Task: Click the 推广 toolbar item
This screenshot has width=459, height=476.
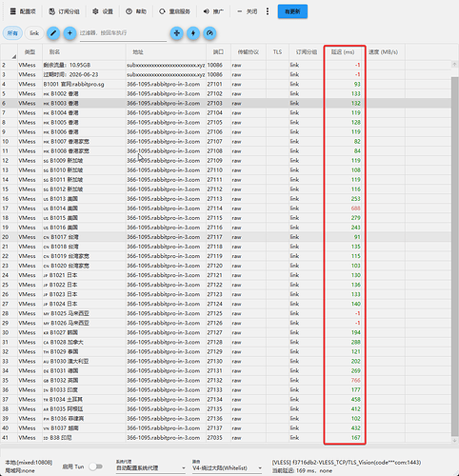Action: 213,11
